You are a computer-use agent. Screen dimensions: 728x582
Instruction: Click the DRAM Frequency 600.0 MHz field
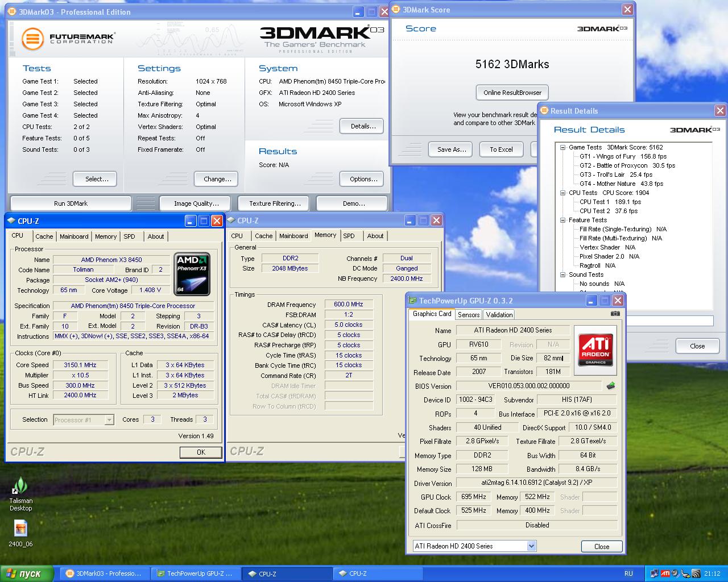pos(348,305)
